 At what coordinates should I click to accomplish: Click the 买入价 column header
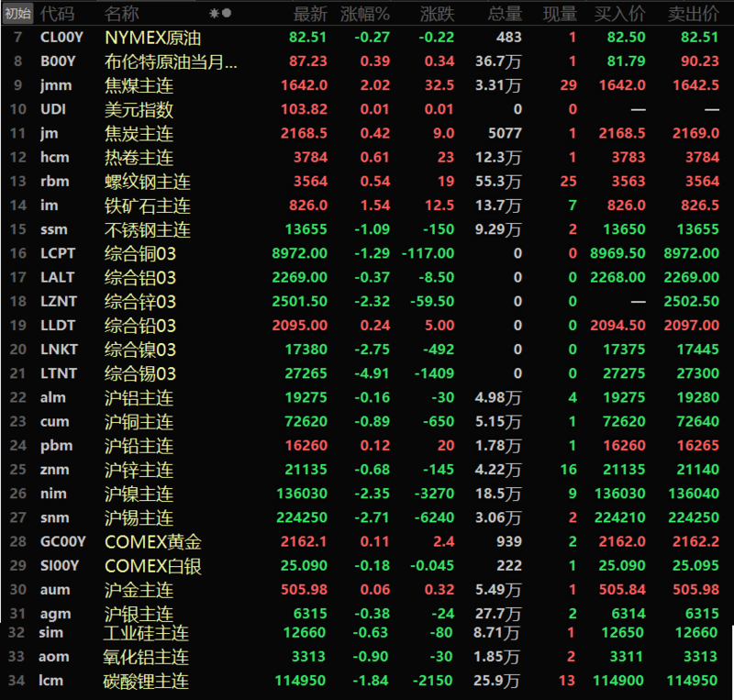(x=619, y=14)
